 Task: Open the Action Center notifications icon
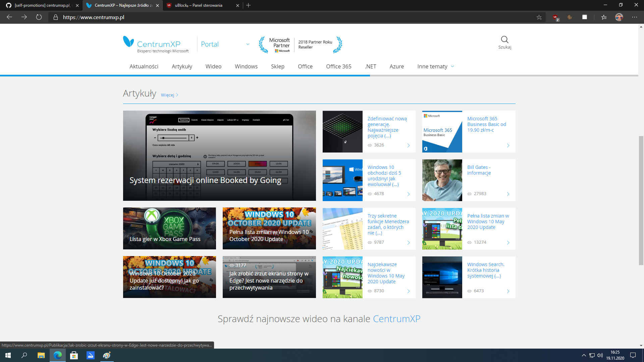633,355
